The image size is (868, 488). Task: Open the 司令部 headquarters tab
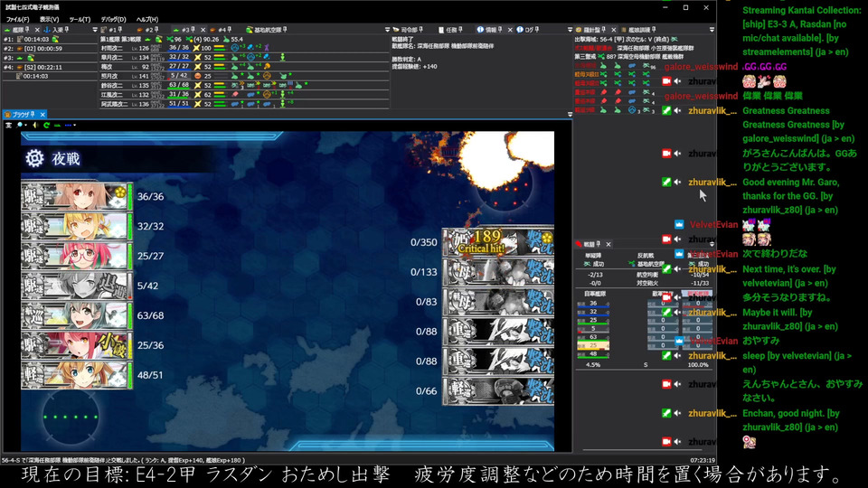(409, 30)
